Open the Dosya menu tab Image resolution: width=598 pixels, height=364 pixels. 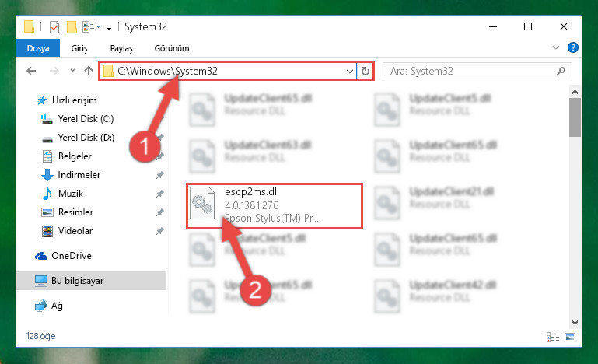[x=38, y=48]
